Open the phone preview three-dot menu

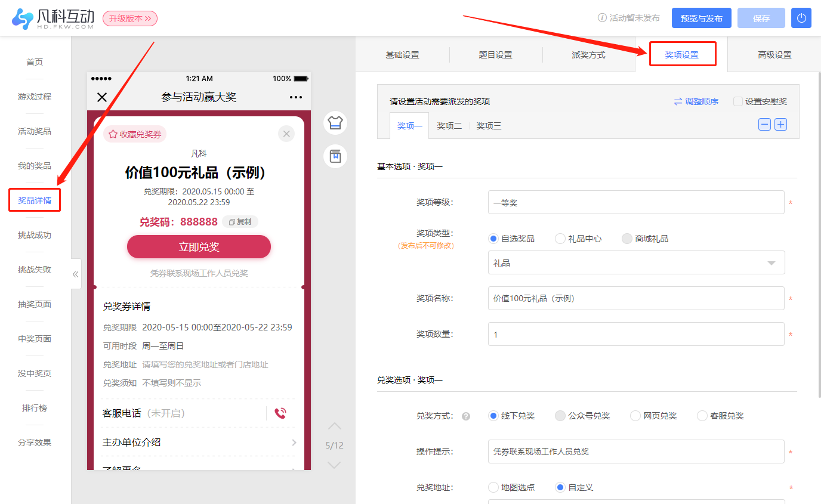click(x=296, y=97)
